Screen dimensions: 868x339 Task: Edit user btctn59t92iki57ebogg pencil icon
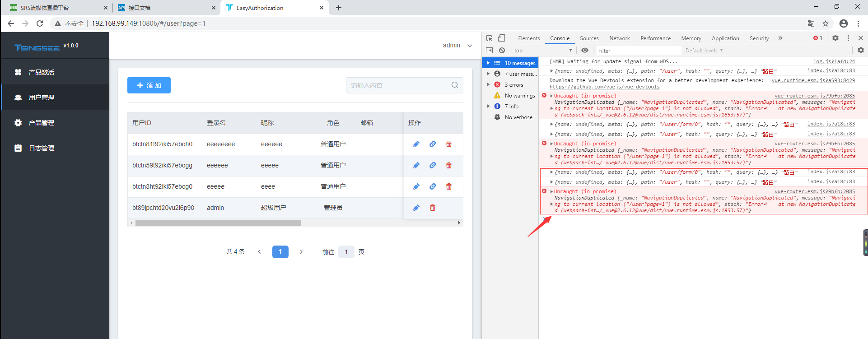[x=416, y=165]
